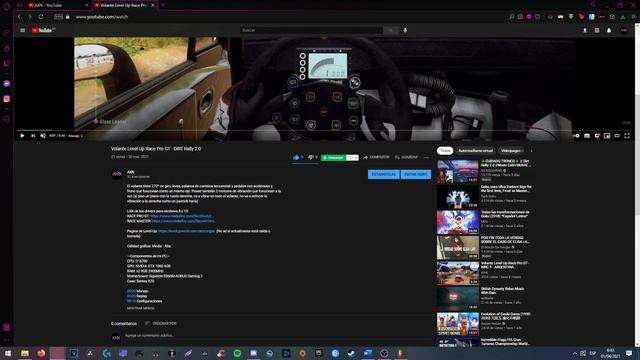Viewport: 640px width, 360px height.
Task: Open the AXN channel avatar
Action: tap(117, 174)
